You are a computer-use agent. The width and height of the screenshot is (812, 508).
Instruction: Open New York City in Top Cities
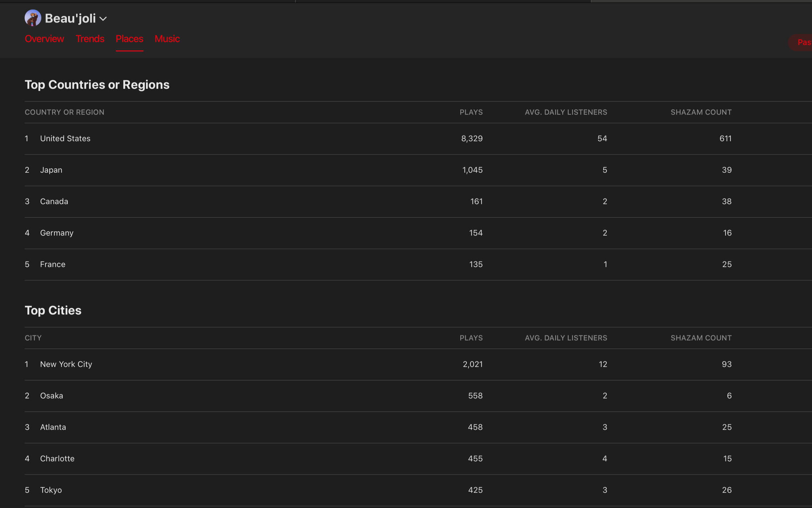pyautogui.click(x=418, y=364)
